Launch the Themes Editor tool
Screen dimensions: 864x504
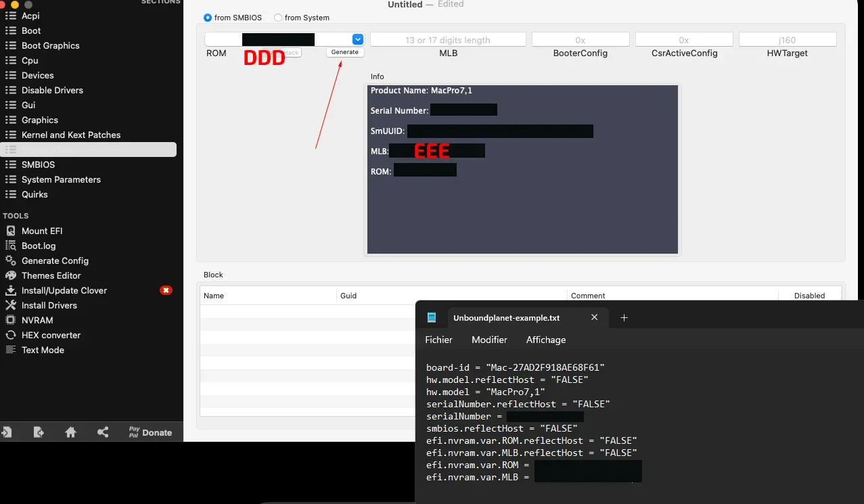(x=51, y=275)
